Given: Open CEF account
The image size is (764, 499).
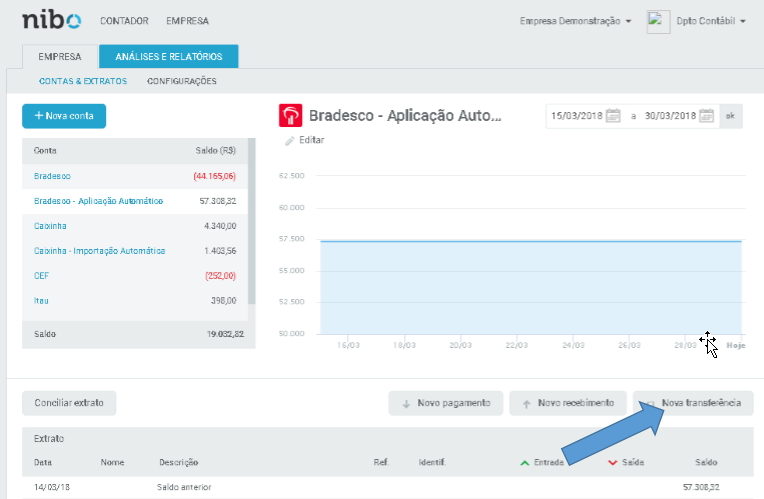Looking at the screenshot, I should (x=41, y=276).
